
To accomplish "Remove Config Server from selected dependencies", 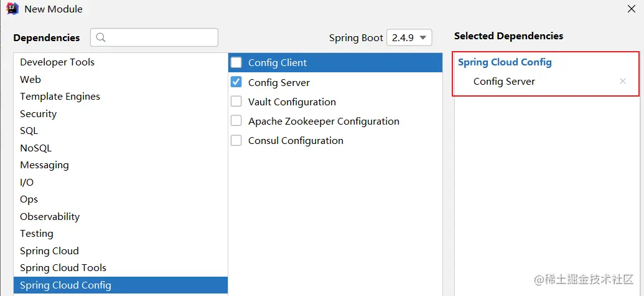I will pos(623,82).
